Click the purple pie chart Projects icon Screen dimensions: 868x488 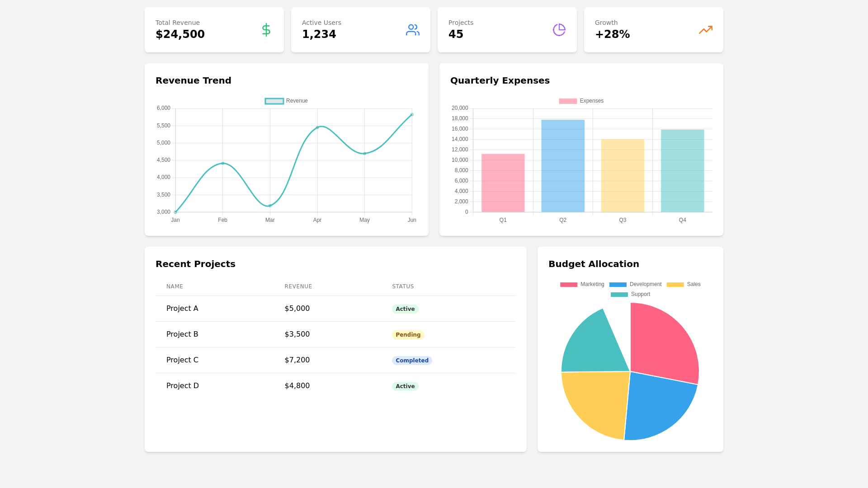coord(559,30)
